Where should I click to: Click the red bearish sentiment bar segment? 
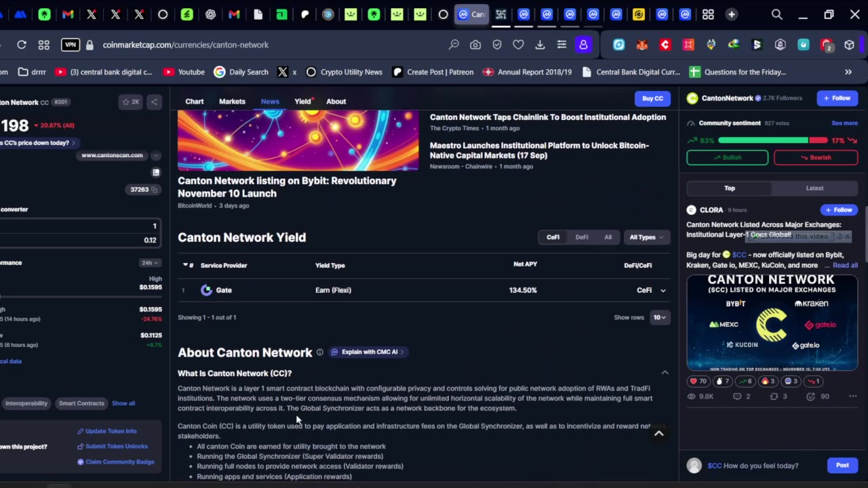coord(818,140)
